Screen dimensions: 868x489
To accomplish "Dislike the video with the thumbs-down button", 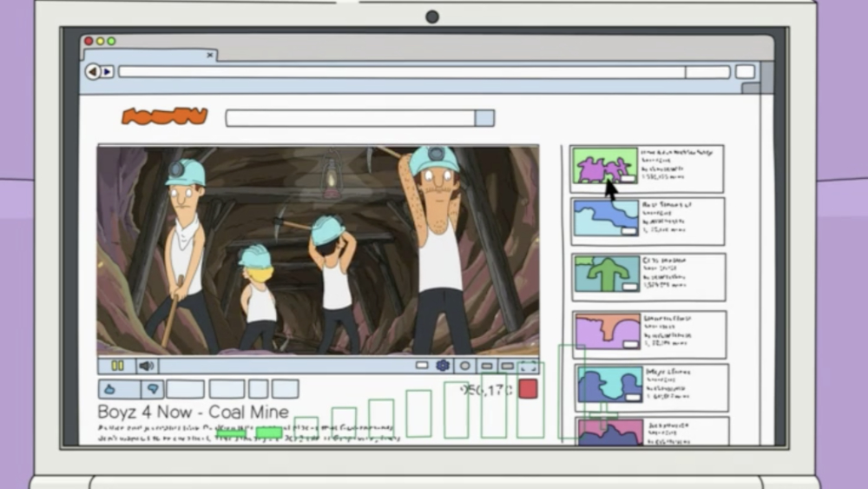I will (152, 389).
